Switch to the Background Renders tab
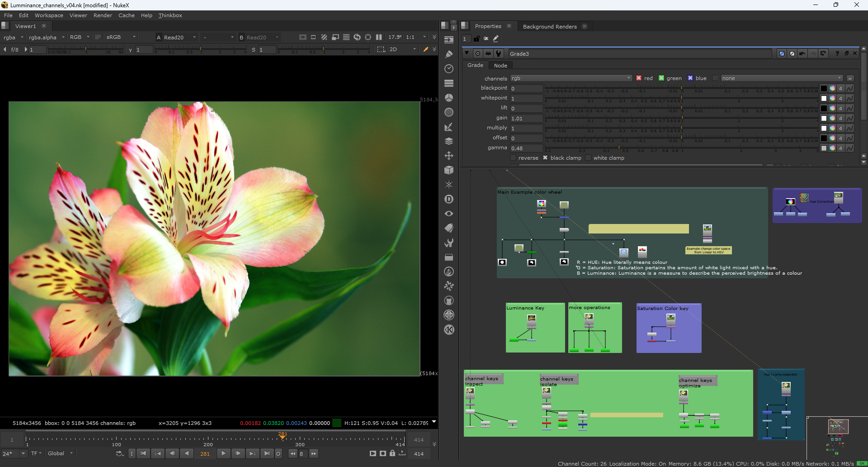This screenshot has width=868, height=467. pyautogui.click(x=550, y=27)
